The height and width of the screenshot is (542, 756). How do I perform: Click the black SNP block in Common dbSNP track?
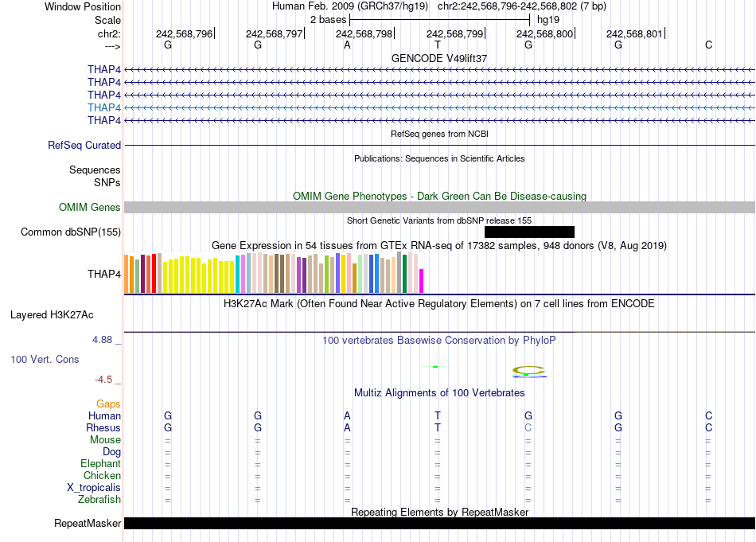(528, 232)
